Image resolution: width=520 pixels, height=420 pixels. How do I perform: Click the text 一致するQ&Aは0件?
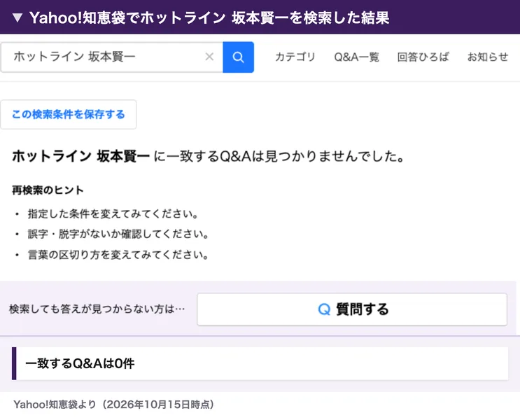coord(80,363)
